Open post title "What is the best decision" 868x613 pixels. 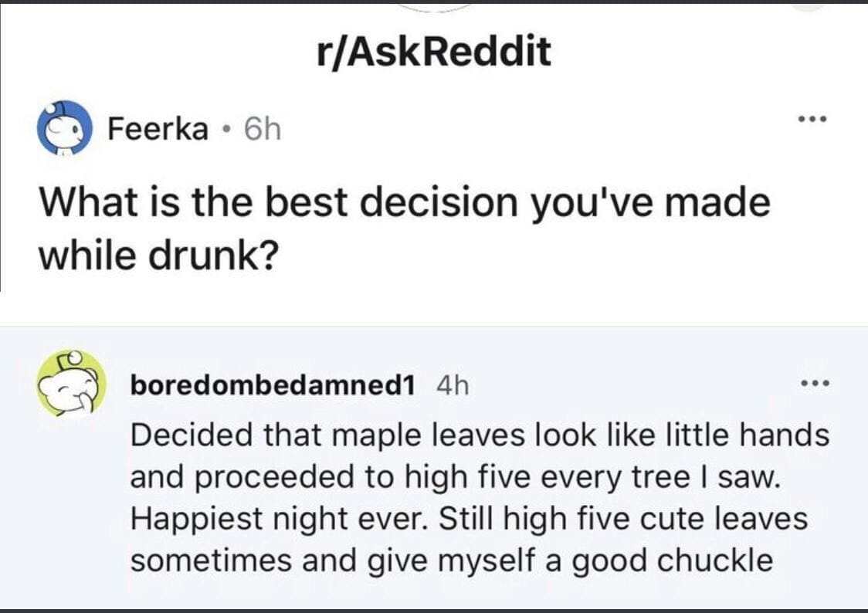(x=405, y=203)
